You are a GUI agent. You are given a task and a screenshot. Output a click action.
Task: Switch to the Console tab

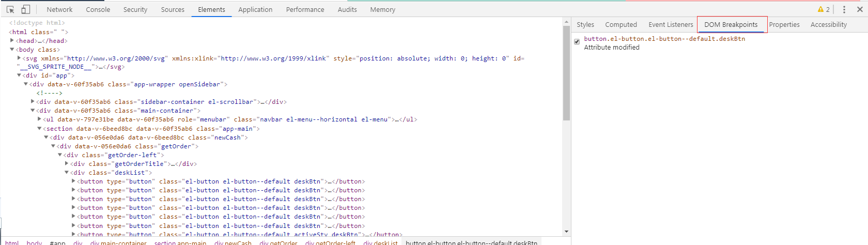tap(98, 9)
